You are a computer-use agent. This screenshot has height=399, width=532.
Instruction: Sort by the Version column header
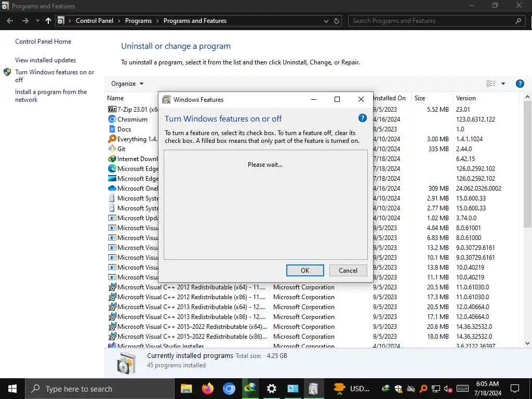click(466, 98)
